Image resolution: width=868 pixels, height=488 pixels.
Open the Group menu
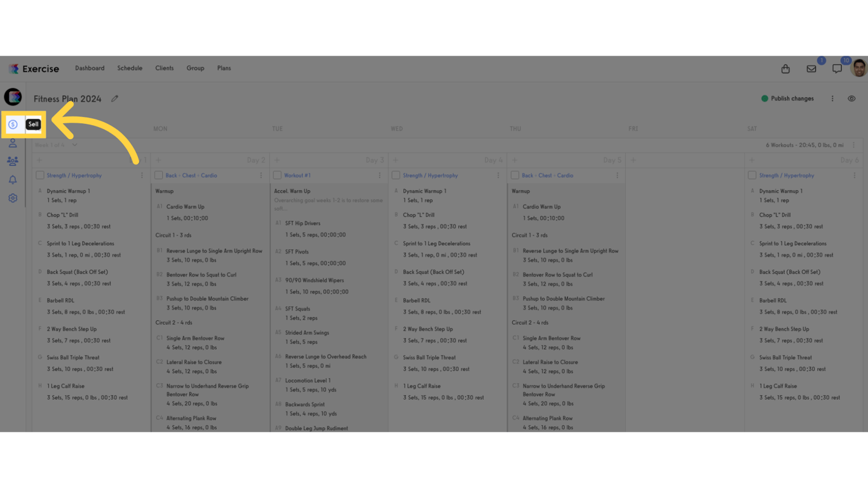(195, 69)
